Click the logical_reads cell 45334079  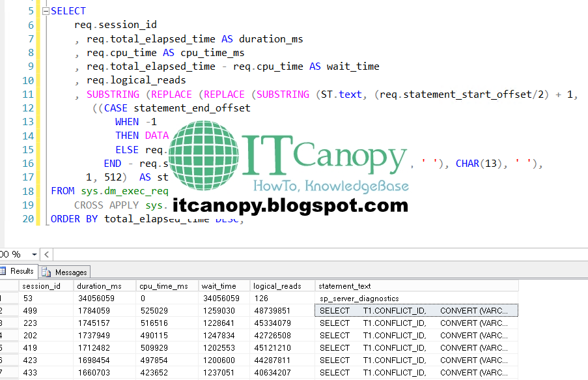tap(283, 323)
